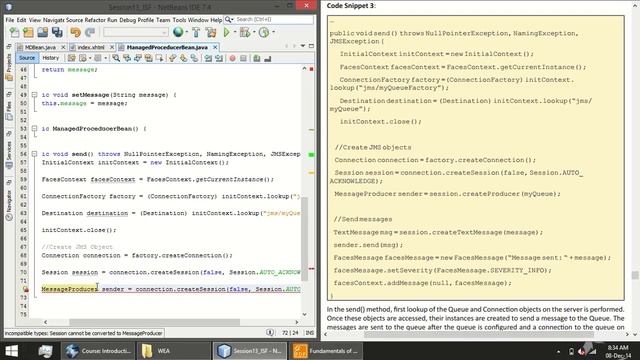Open the Run Project dropdown arrow
The width and height of the screenshot is (640, 360).
234,32
